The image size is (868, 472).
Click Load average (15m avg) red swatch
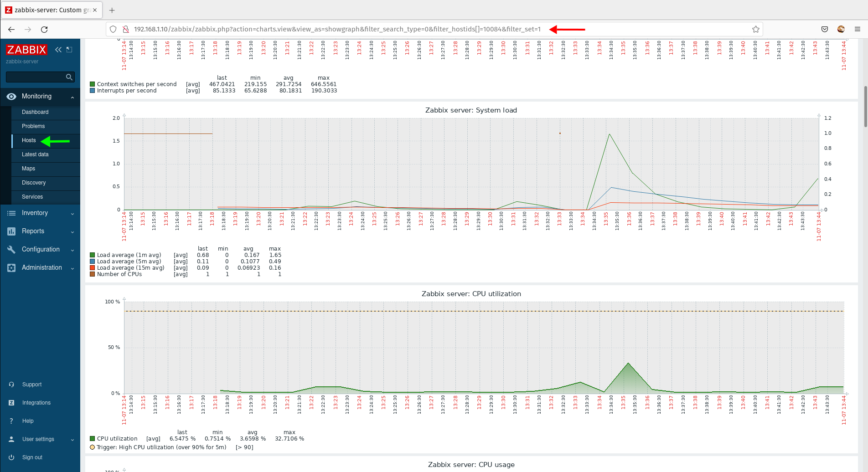click(93, 268)
